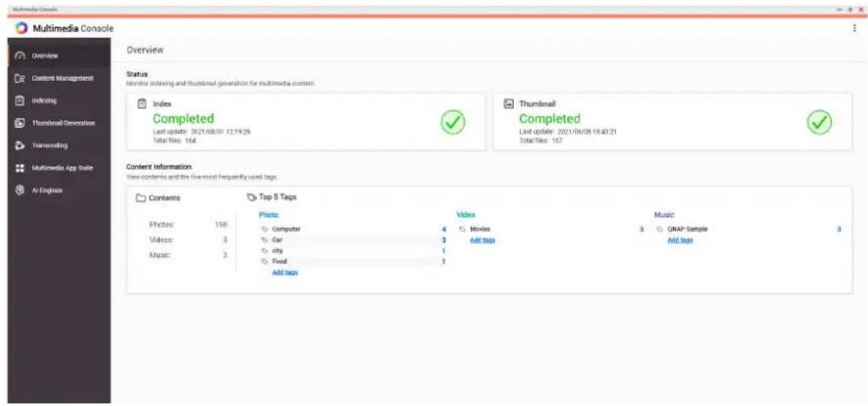The width and height of the screenshot is (868, 406).
Task: Click the Car tag count
Action: (x=444, y=240)
